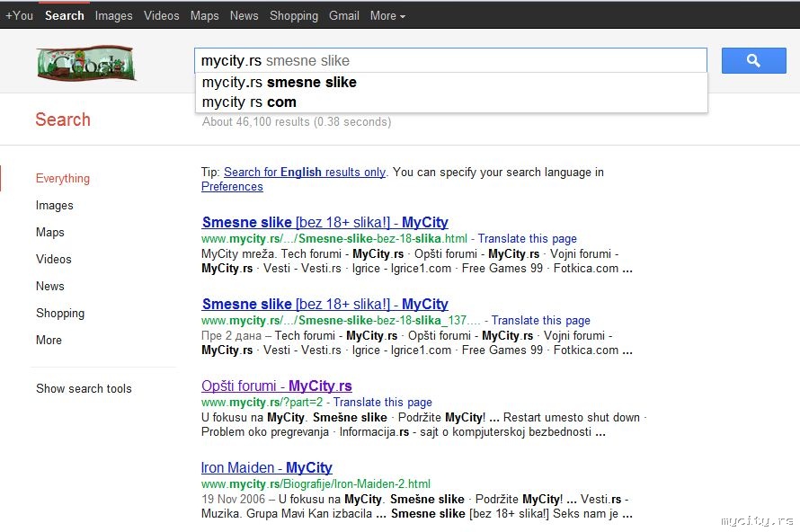Viewport: 800px width, 532px height.
Task: Open Images in the top bar
Action: (114, 16)
